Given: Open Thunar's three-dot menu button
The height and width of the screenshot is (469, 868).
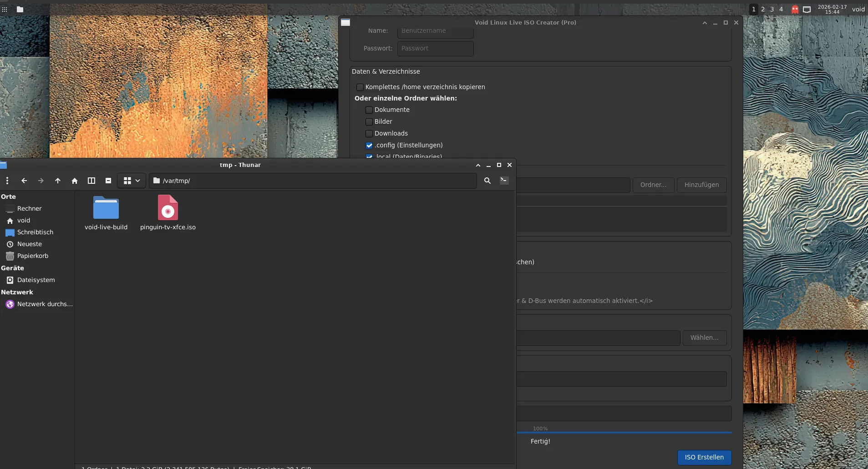Looking at the screenshot, I should pyautogui.click(x=7, y=181).
